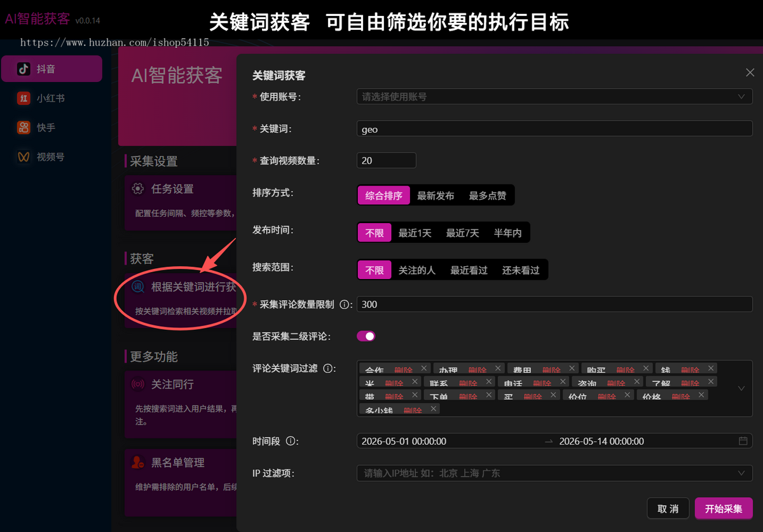Open the 使用账号 account dropdown

coord(554,97)
